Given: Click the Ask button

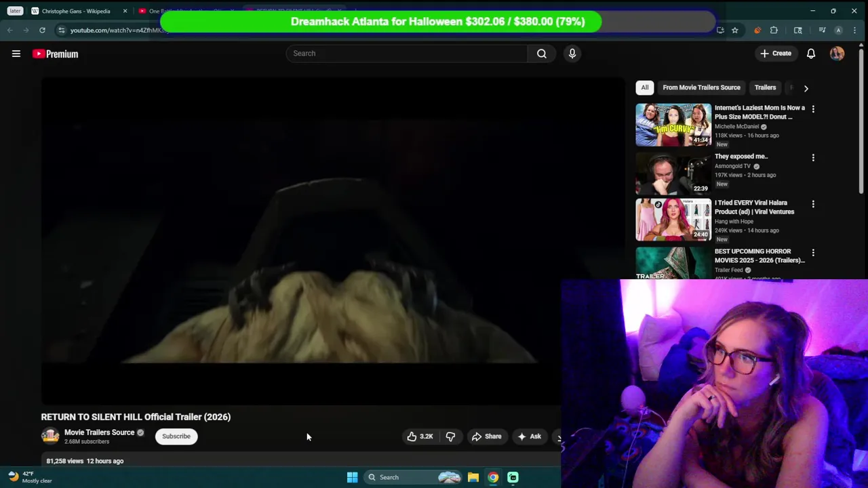Looking at the screenshot, I should (x=529, y=436).
